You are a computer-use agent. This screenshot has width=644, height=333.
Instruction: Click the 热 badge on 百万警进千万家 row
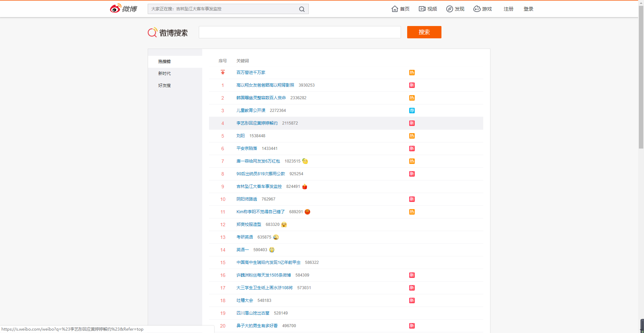(412, 73)
